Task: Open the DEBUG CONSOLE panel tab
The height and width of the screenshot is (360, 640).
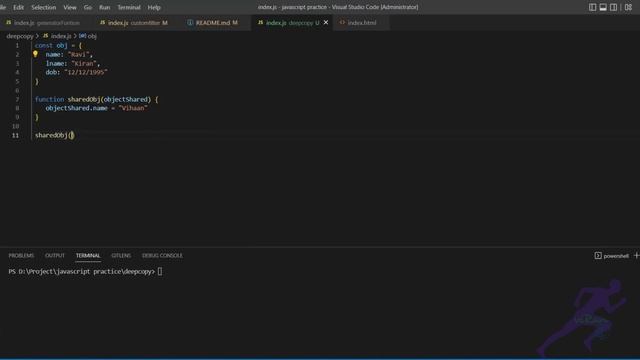Action: (x=162, y=256)
